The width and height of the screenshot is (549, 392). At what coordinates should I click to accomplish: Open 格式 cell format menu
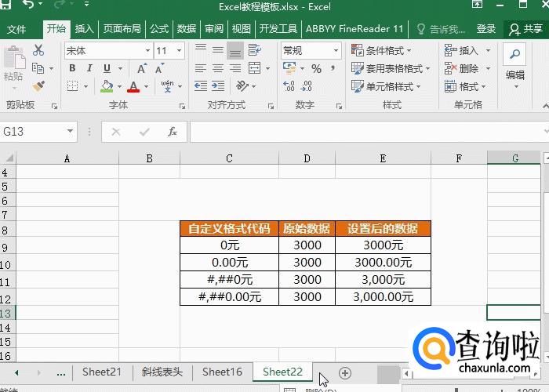pos(465,86)
